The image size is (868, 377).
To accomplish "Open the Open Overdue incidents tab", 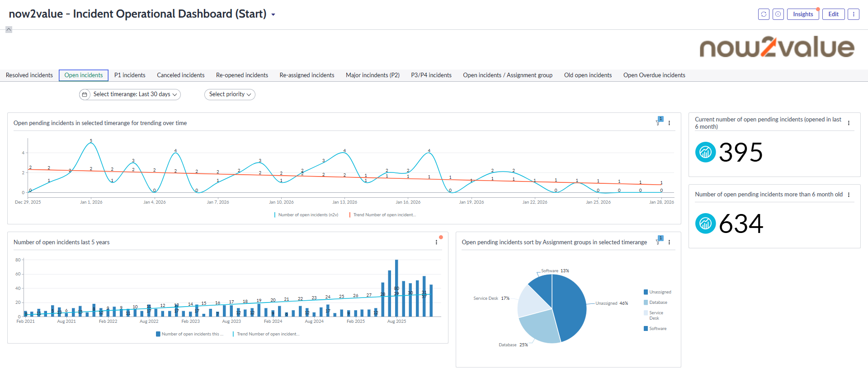I will (x=654, y=75).
